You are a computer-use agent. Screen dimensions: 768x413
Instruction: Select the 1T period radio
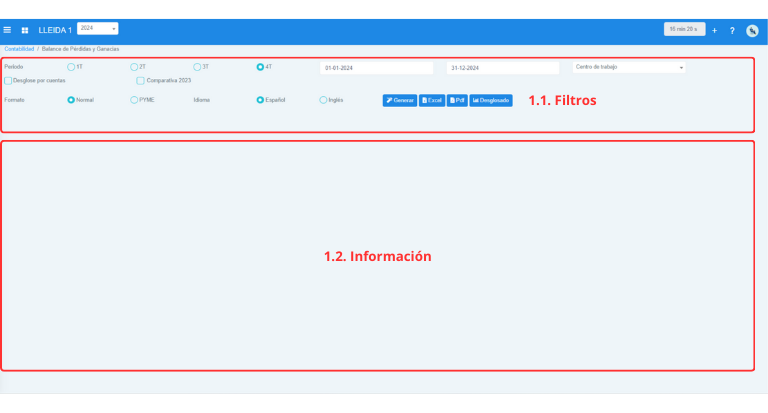[71, 67]
